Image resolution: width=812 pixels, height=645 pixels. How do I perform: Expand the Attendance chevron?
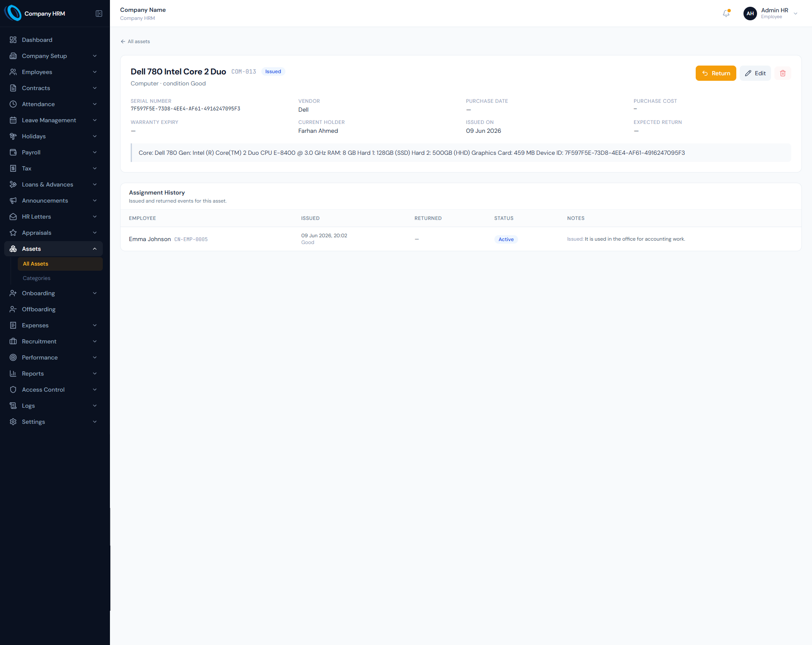coord(95,104)
